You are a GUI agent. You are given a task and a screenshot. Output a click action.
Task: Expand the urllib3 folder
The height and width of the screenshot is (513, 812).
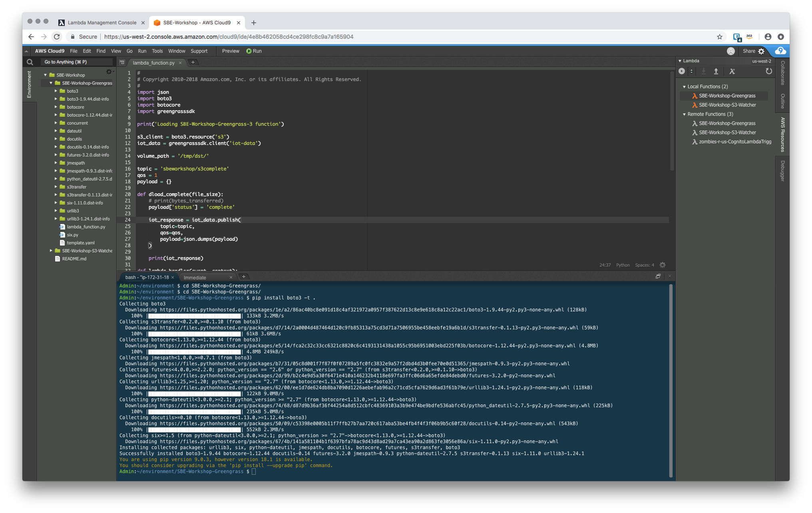coord(56,211)
